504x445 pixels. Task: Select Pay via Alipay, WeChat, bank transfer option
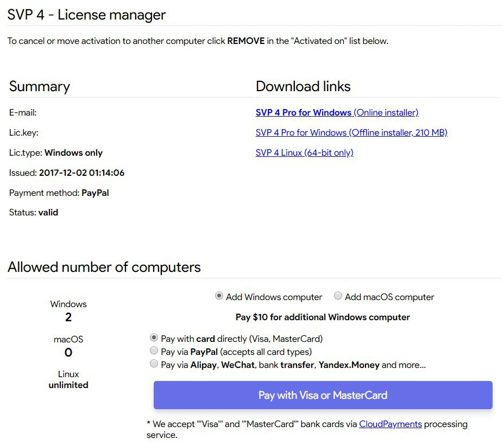point(154,365)
